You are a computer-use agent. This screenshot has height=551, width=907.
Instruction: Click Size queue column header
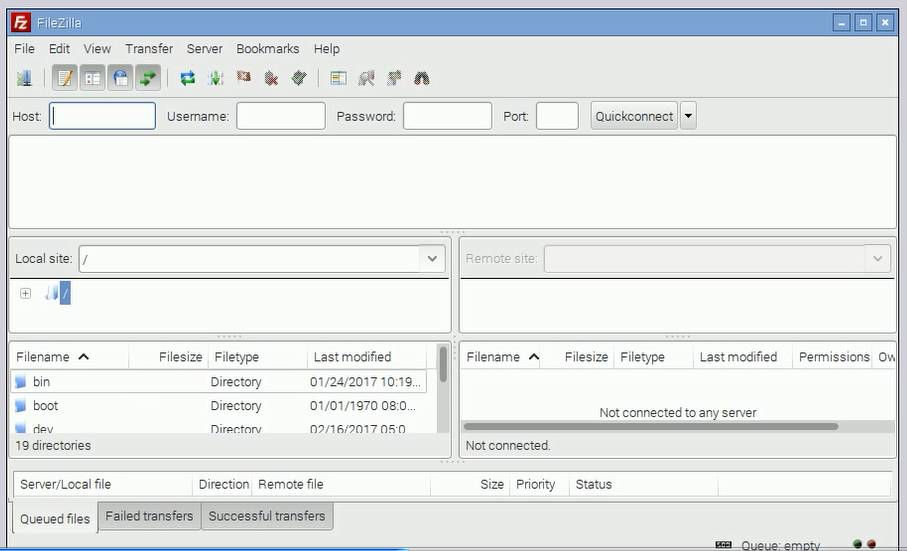pos(470,484)
